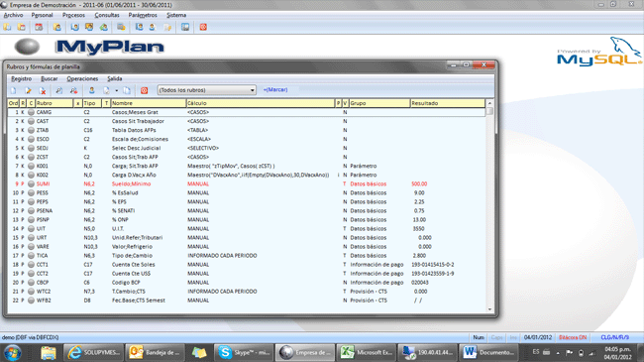Click the Grupo column header
This screenshot has height=362, width=644.
tap(379, 103)
